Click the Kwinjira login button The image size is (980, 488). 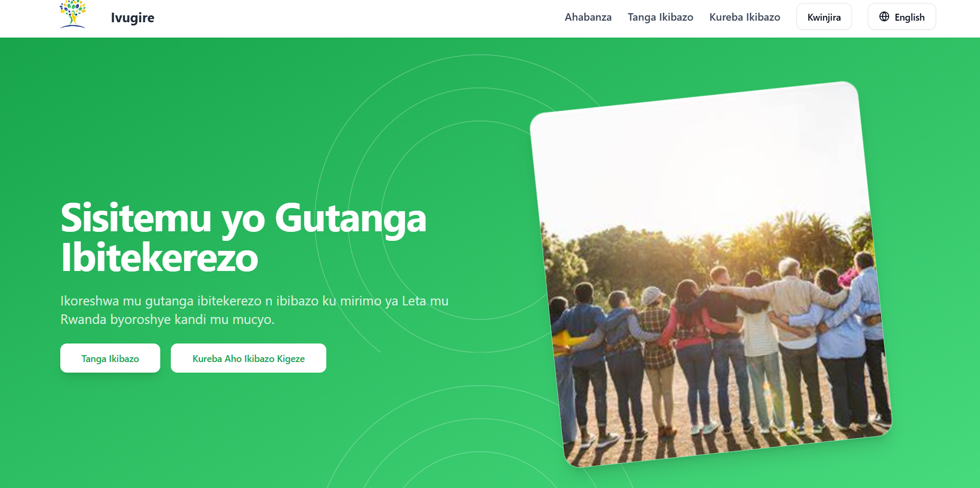(x=824, y=16)
